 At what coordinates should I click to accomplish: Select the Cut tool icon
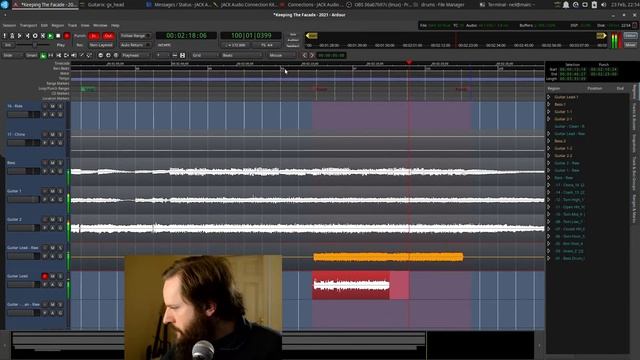coord(58,56)
